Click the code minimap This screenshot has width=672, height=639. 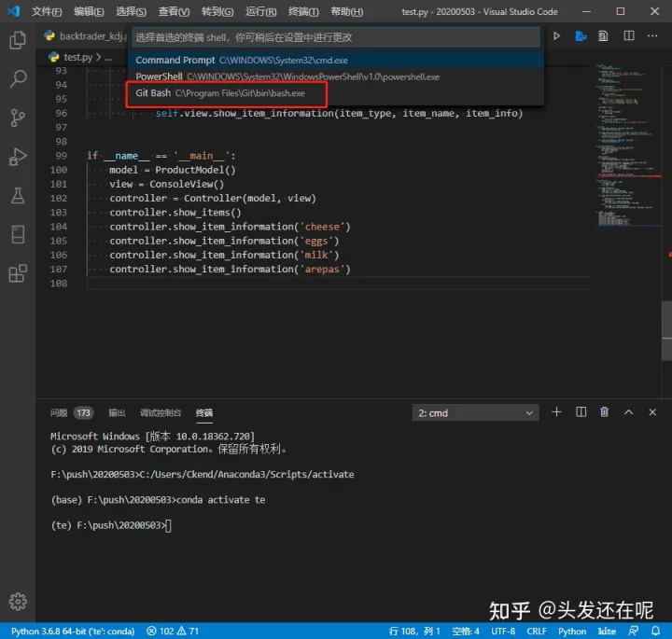click(627, 146)
